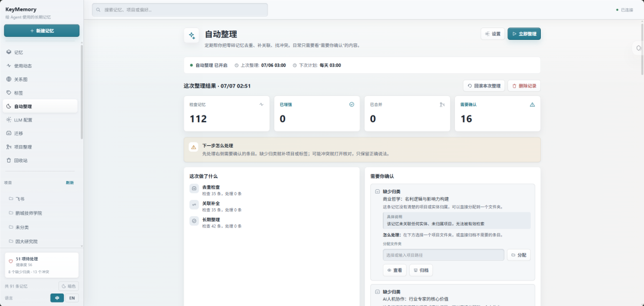Click the pulse icon on 检查记忆 card

pos(261,105)
